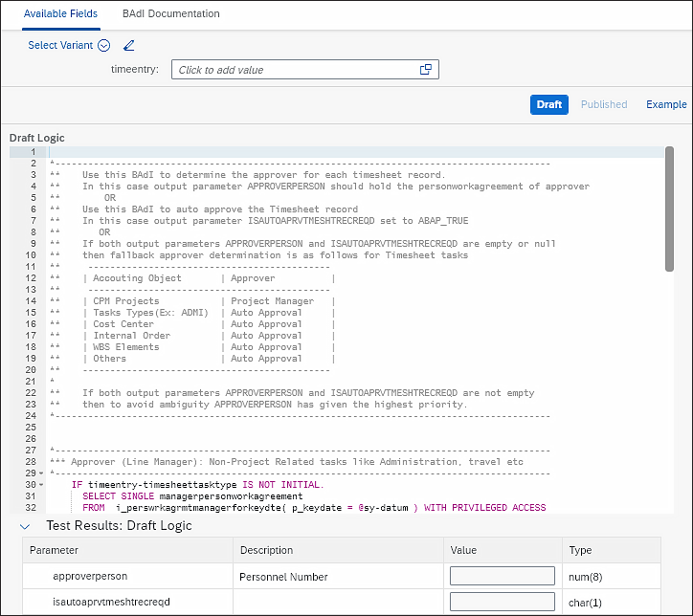This screenshot has height=616, width=693.
Task: Click the 'WITH PRIVILEGED ACCESS' code text
Action: 485,508
